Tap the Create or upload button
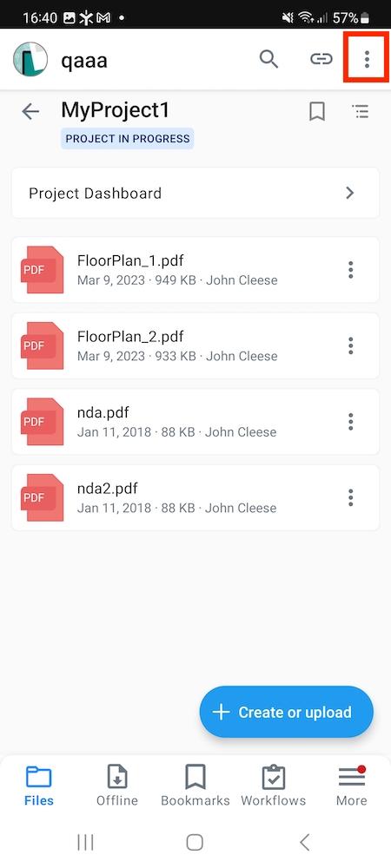 tap(287, 712)
